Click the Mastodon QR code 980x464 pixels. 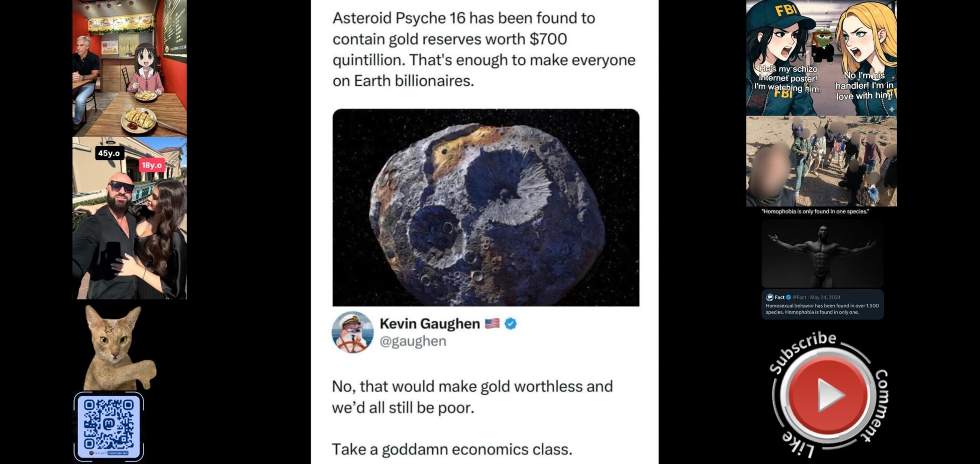[109, 426]
